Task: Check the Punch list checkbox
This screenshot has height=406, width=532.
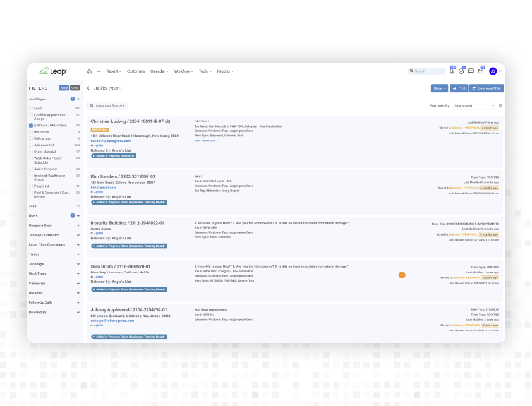Action: [31, 186]
